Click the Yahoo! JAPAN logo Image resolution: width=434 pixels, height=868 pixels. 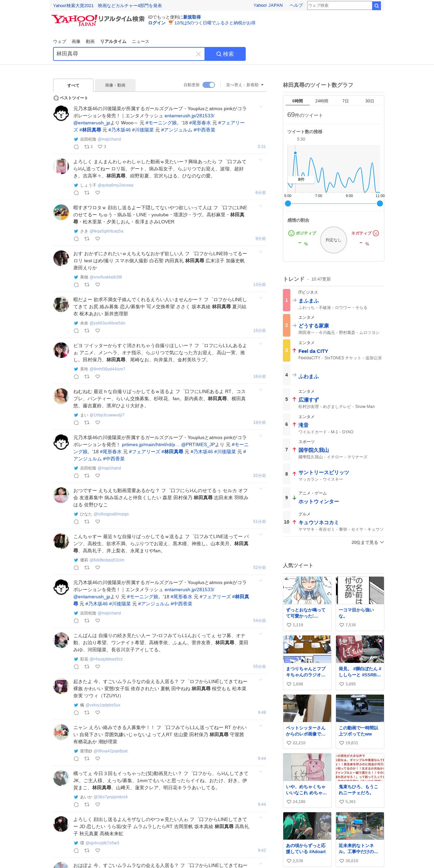(74, 20)
